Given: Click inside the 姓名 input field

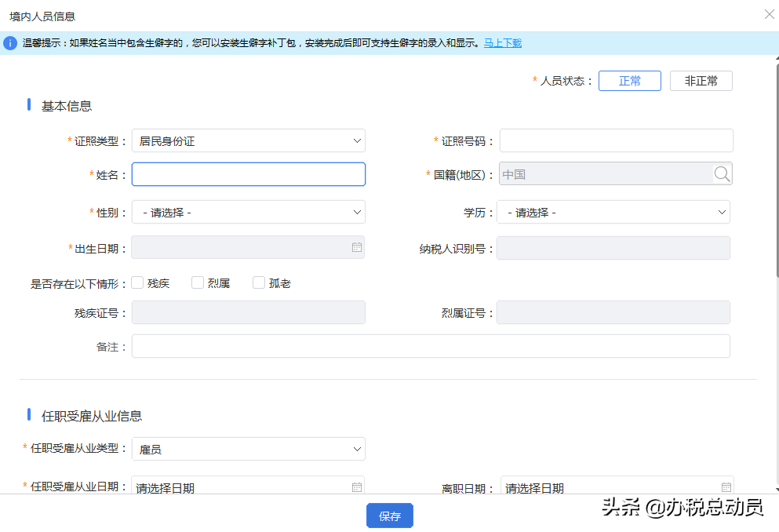Looking at the screenshot, I should coord(248,173).
